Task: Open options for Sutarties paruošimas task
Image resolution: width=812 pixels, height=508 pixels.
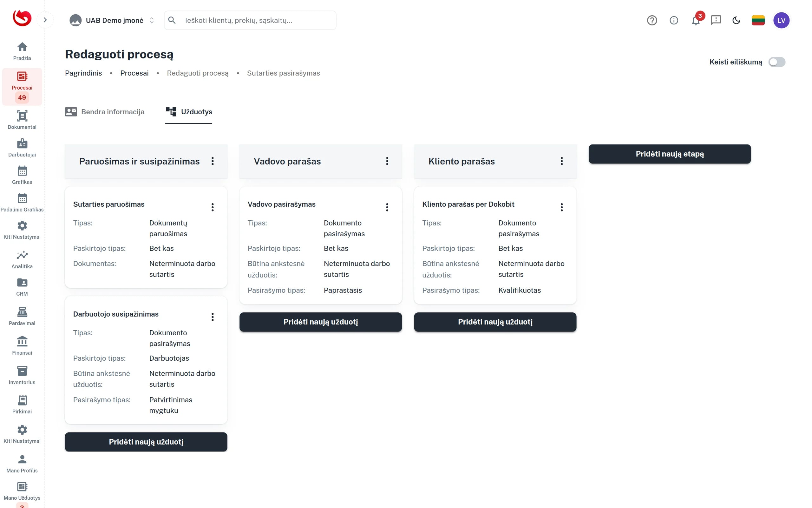Action: pos(213,207)
